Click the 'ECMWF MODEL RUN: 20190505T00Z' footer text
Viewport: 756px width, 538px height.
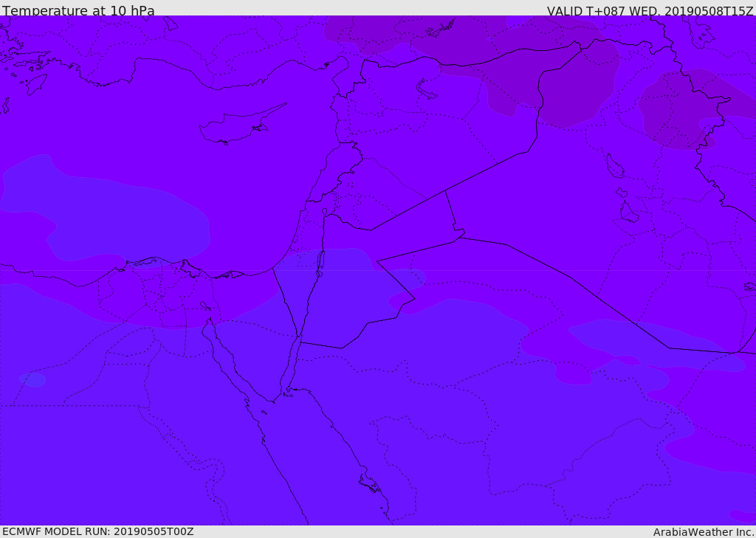click(x=98, y=531)
